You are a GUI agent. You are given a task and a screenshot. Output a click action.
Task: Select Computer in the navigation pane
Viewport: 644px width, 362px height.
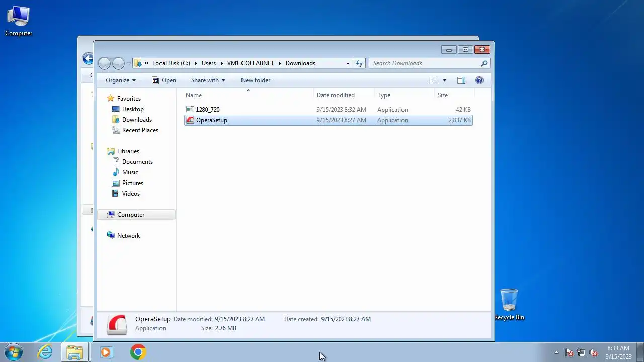point(131,215)
